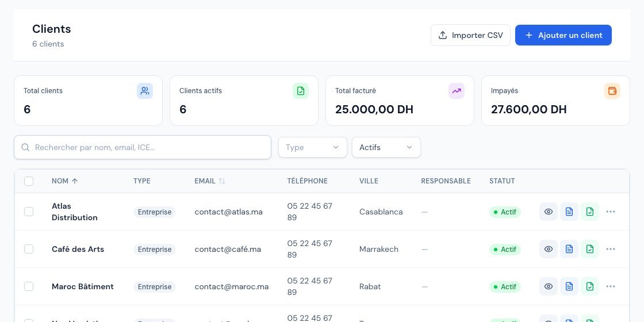Click the Actif status badge for Maroc Bâtiment

click(x=505, y=287)
